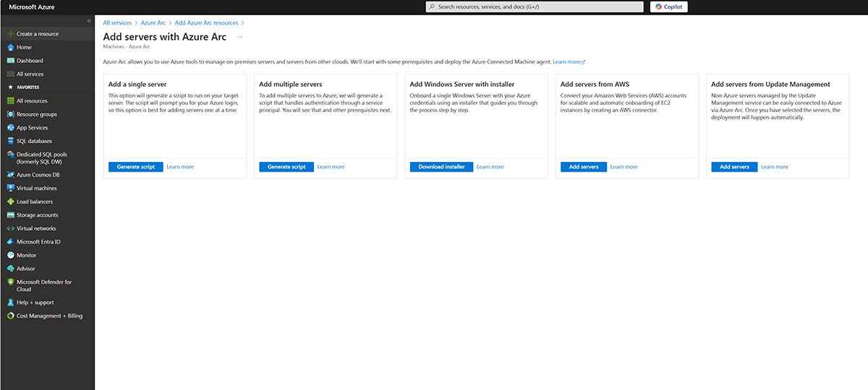Open Home from the sidebar icon
Screen dimensions: 868x390
tap(10, 47)
